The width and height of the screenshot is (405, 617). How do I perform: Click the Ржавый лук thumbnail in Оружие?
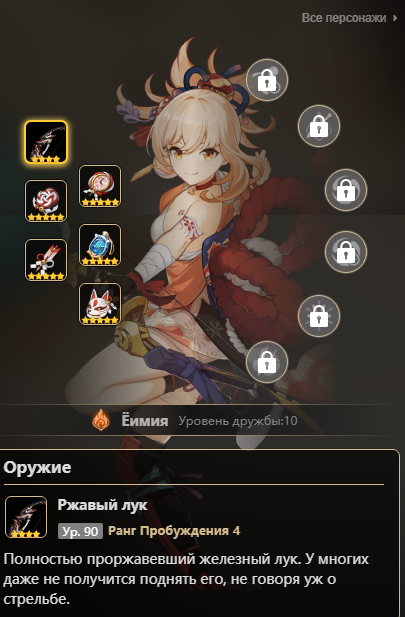pos(26,517)
